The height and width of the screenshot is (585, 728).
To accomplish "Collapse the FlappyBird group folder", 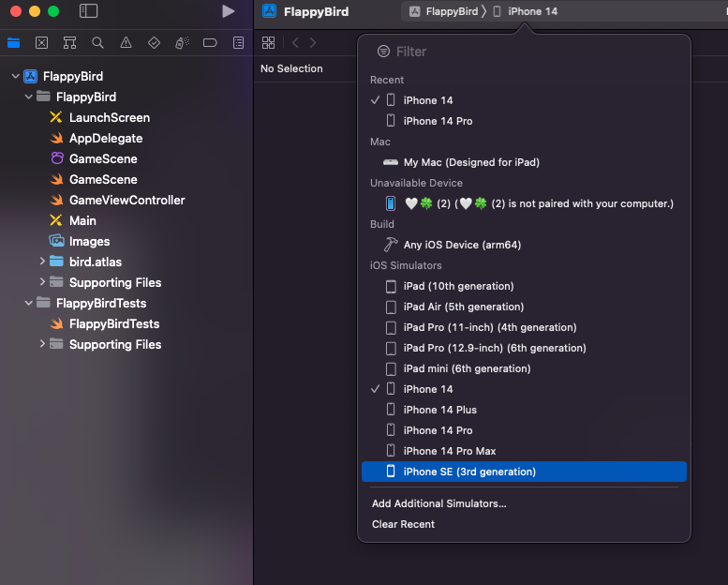I will 28,97.
